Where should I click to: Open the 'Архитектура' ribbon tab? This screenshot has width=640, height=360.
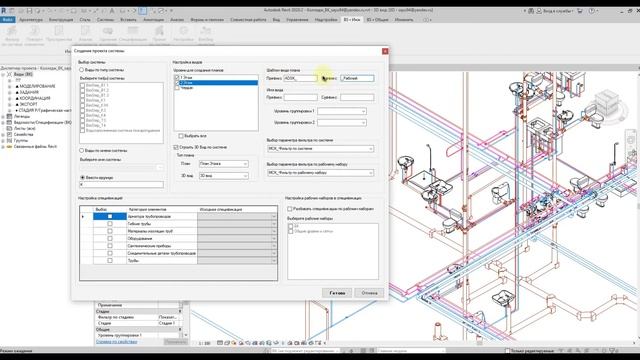pyautogui.click(x=31, y=20)
